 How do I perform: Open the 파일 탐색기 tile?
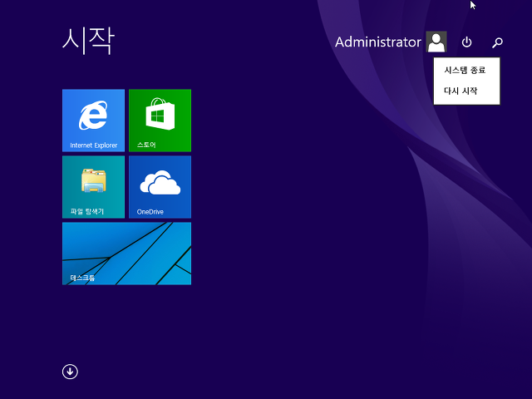pyautogui.click(x=93, y=186)
